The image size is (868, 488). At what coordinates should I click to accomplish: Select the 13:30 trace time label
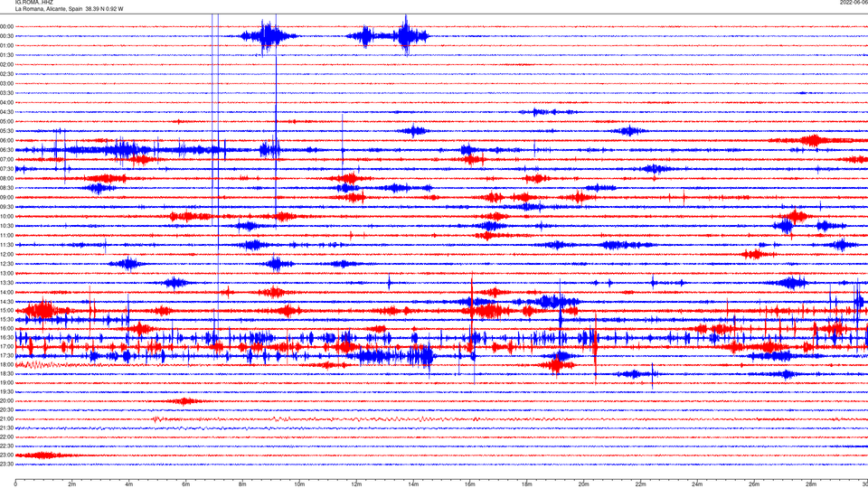pyautogui.click(x=6, y=283)
